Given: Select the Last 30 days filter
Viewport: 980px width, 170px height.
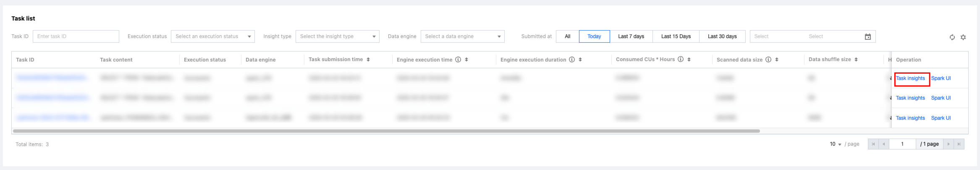Looking at the screenshot, I should [x=722, y=36].
